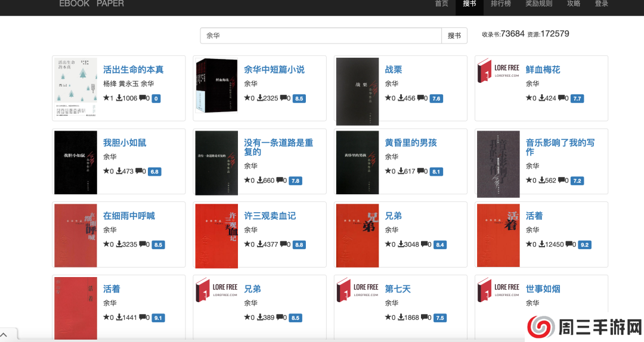Click cover thumbnail of 我胆小如鼠
The height and width of the screenshot is (342, 644).
tap(76, 163)
